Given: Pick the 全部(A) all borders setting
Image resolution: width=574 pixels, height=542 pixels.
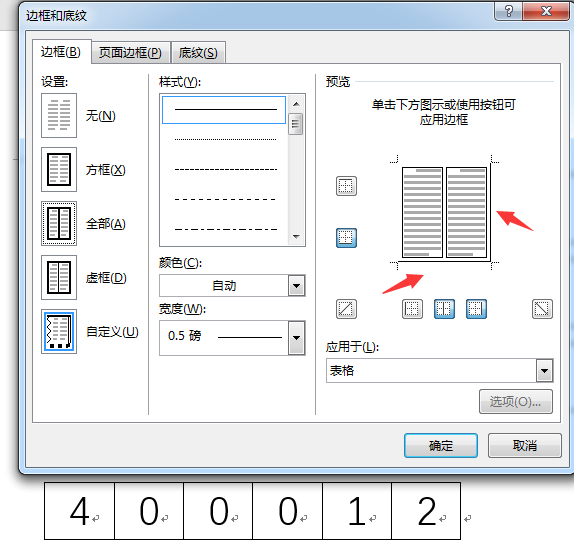Looking at the screenshot, I should pos(59,223).
